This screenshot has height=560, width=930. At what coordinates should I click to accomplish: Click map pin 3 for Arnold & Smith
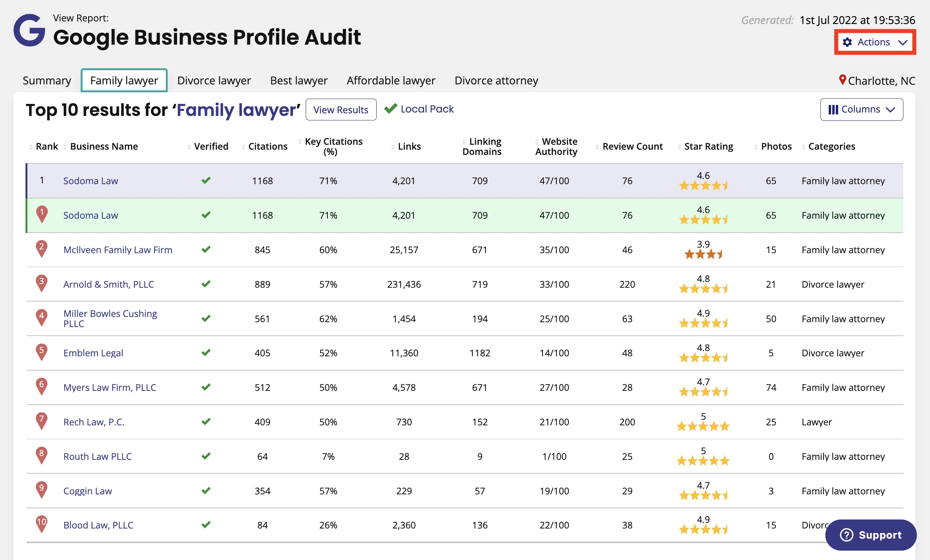42,283
